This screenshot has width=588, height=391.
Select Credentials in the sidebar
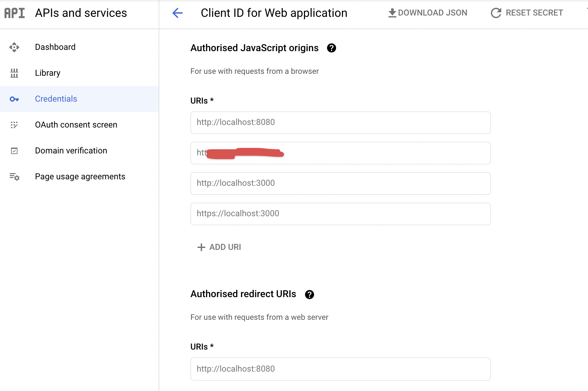(79, 99)
